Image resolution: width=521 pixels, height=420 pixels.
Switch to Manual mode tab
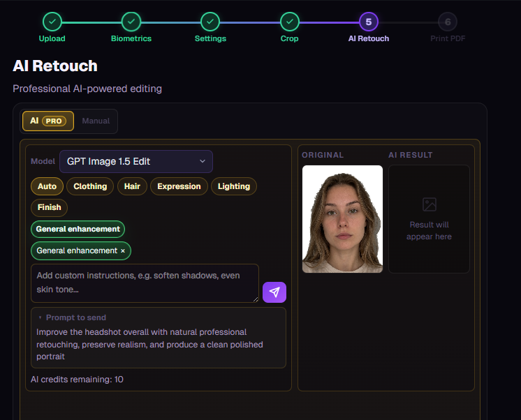click(x=96, y=121)
